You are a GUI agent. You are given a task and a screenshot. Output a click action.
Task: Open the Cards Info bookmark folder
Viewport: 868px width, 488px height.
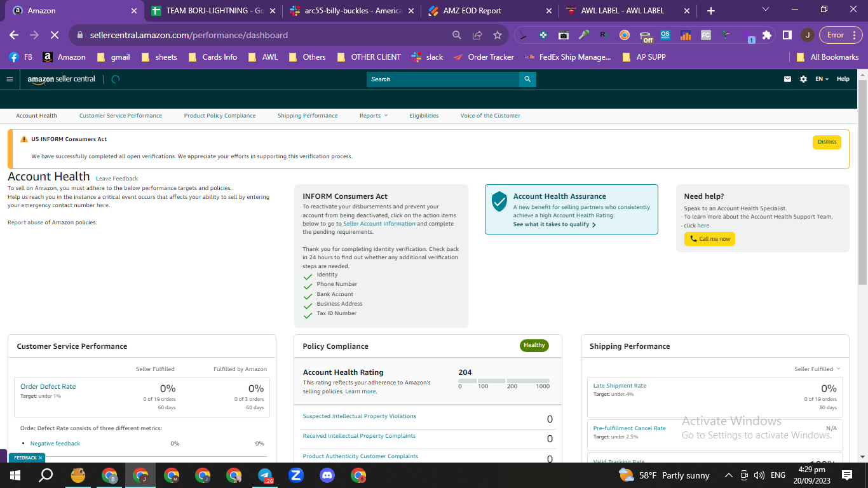click(x=213, y=57)
